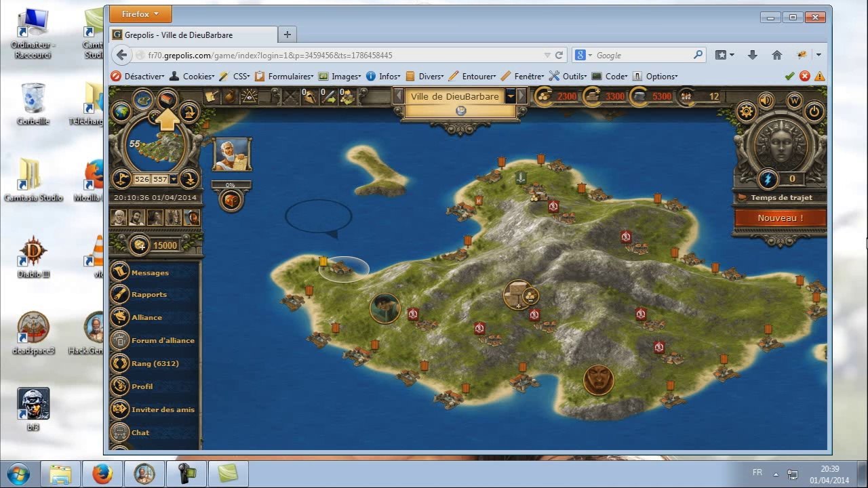Open the game settings gear
This screenshot has height=488, width=868.
[x=747, y=112]
